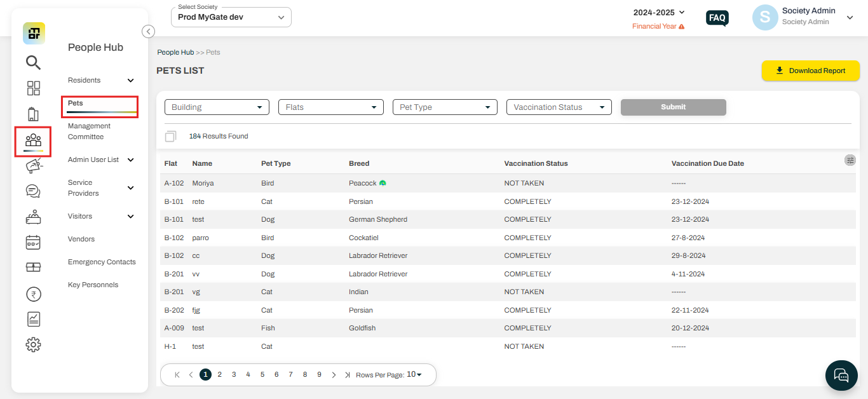Open the chat bubbles sidebar icon
The image size is (868, 399).
[x=33, y=191]
